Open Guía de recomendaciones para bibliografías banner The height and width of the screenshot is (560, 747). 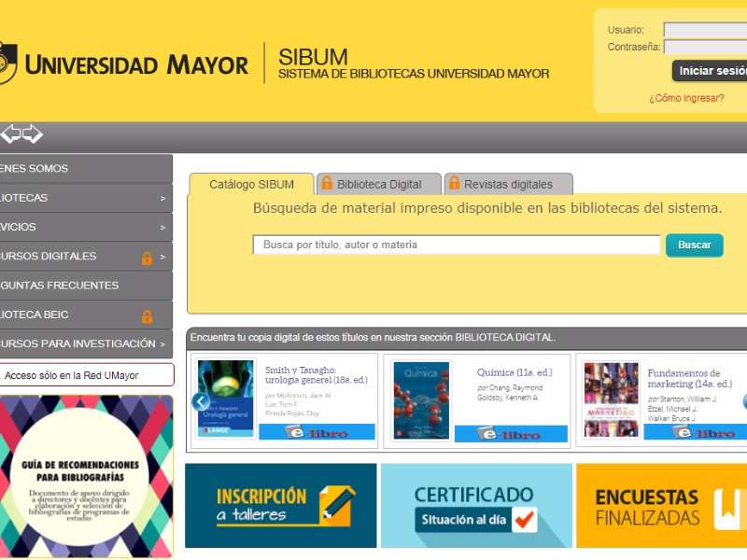86,476
